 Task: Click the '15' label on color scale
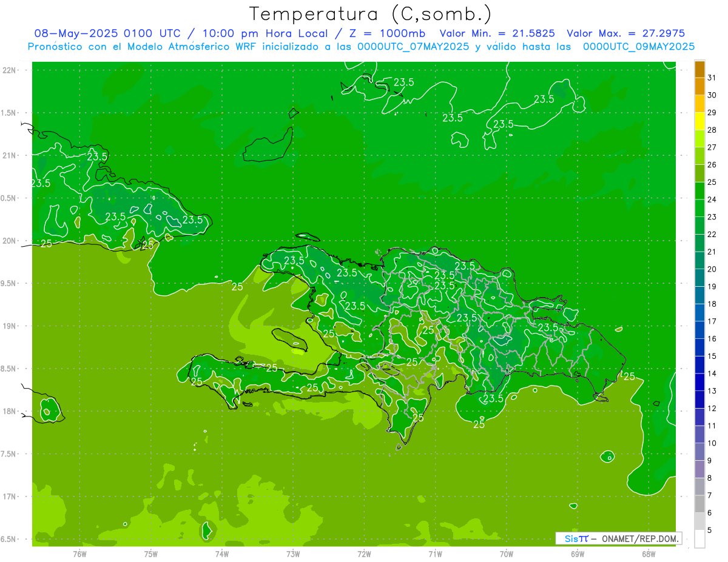tap(712, 356)
